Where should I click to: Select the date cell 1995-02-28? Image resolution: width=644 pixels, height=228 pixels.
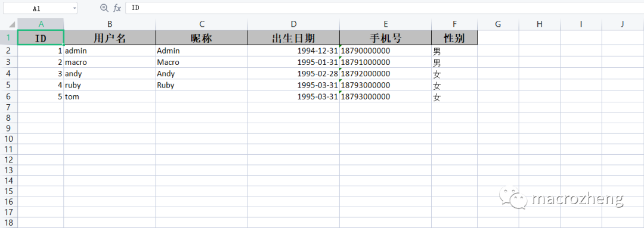point(293,74)
